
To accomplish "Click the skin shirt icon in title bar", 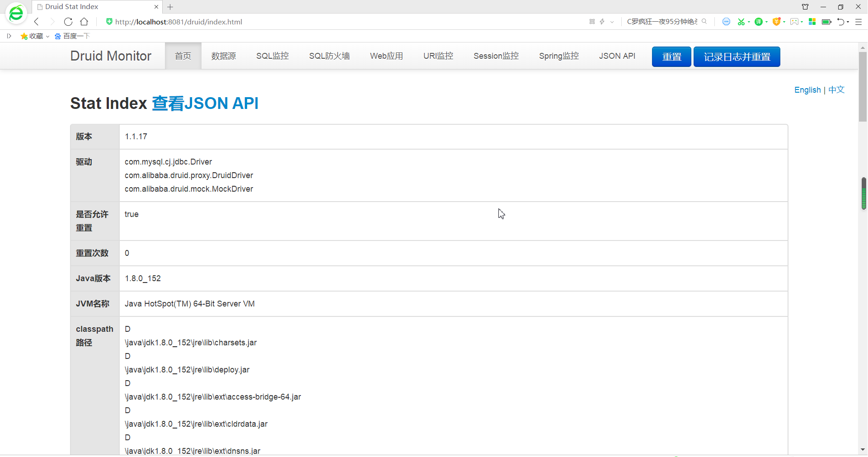I will (x=805, y=7).
